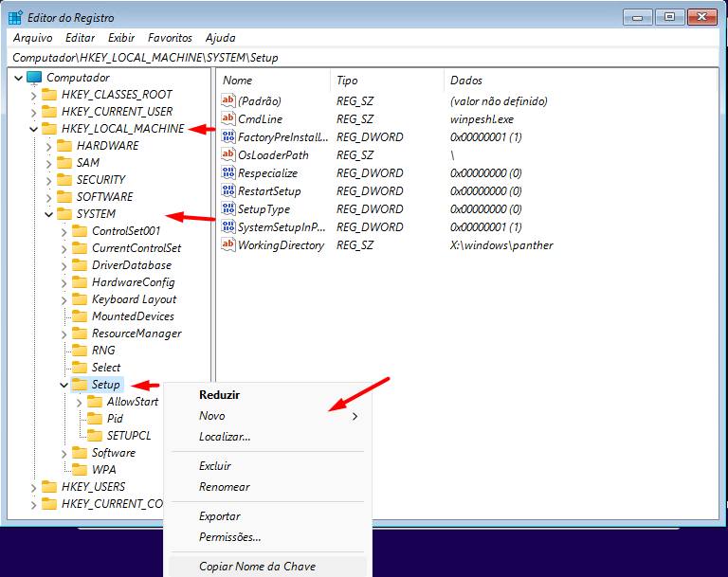
Task: Click the SetupType DWORD icon
Action: 227,209
